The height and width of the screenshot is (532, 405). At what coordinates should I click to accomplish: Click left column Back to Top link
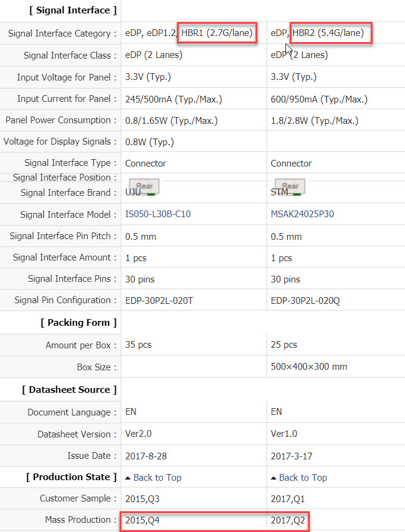tap(157, 478)
